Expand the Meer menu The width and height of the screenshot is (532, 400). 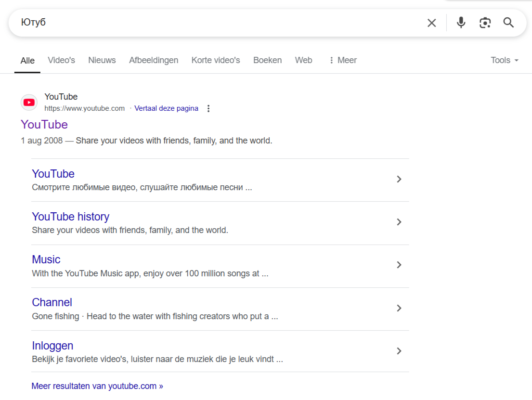343,60
